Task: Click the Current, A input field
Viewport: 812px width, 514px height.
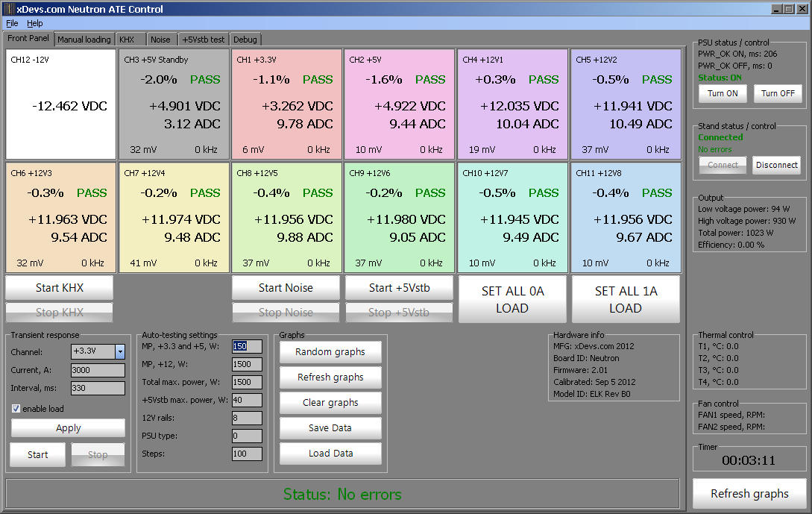Action: point(98,370)
